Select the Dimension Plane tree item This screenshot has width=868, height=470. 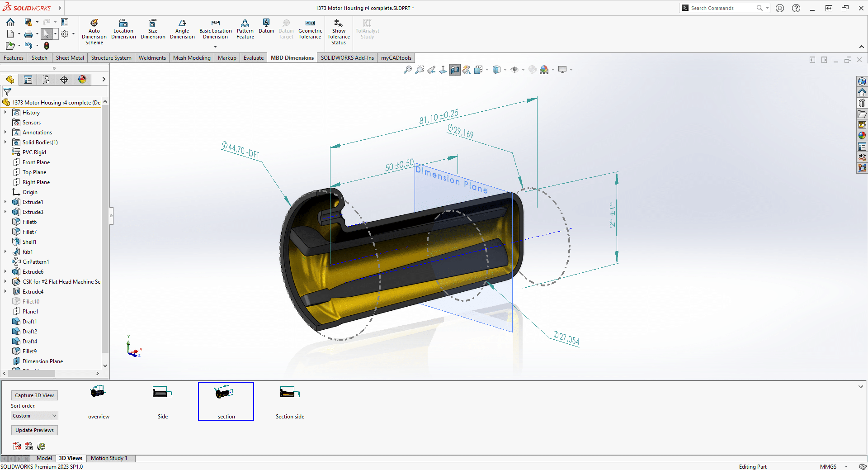pos(42,361)
